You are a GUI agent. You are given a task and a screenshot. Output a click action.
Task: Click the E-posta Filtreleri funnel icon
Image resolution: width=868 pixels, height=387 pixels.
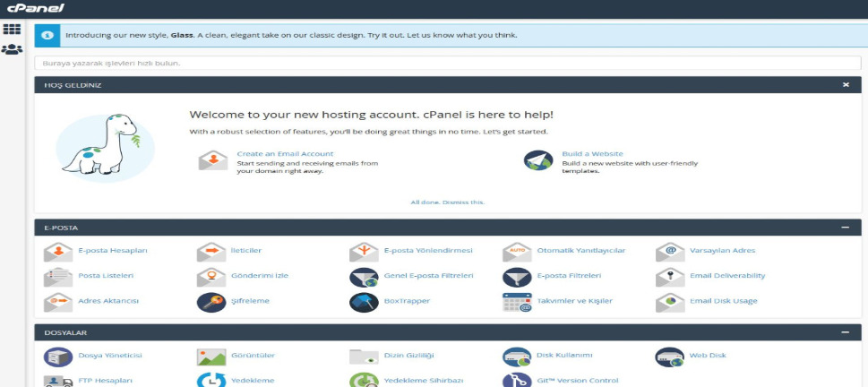(517, 277)
